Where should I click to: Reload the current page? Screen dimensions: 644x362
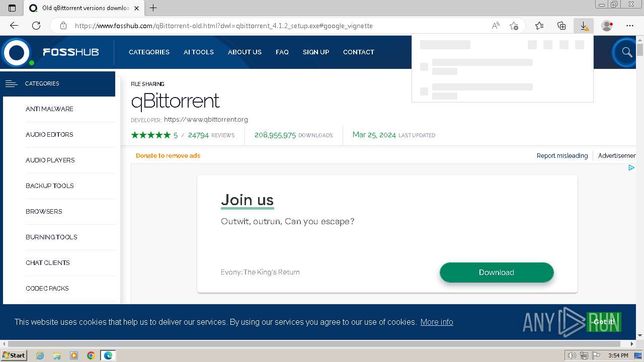[36, 26]
